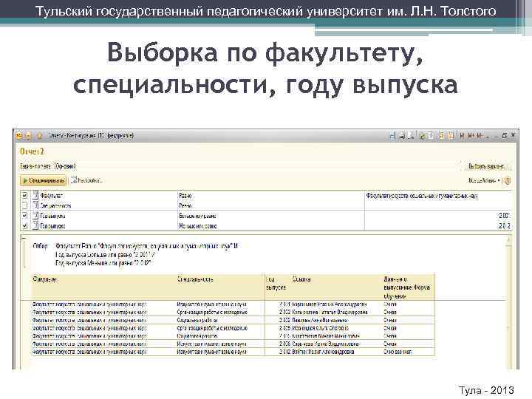Viewport: 532px width, 399px height.
Task: Click the M- memory subtract button
Action: (x=480, y=136)
